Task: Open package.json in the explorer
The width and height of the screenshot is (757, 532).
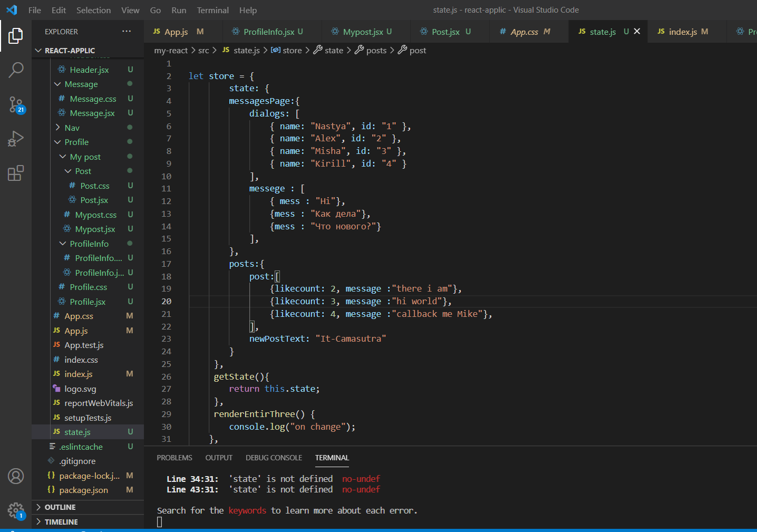Action: 83,490
